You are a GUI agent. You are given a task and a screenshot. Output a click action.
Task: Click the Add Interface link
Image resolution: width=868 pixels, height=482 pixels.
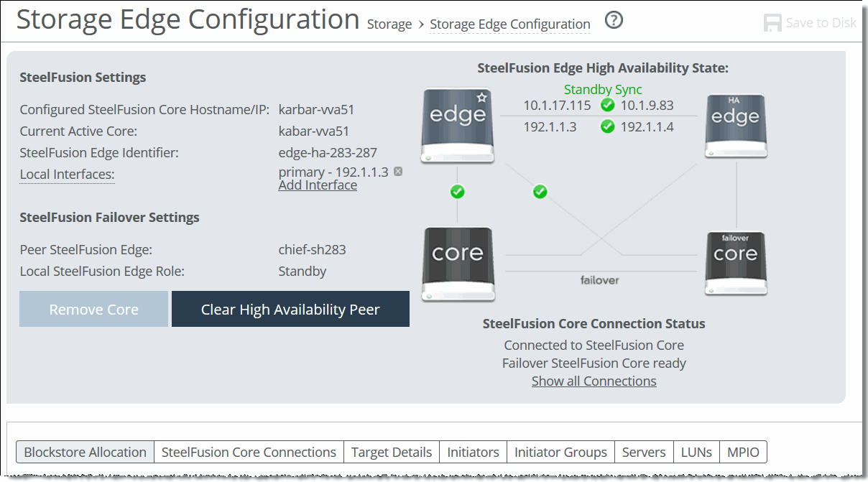317,185
